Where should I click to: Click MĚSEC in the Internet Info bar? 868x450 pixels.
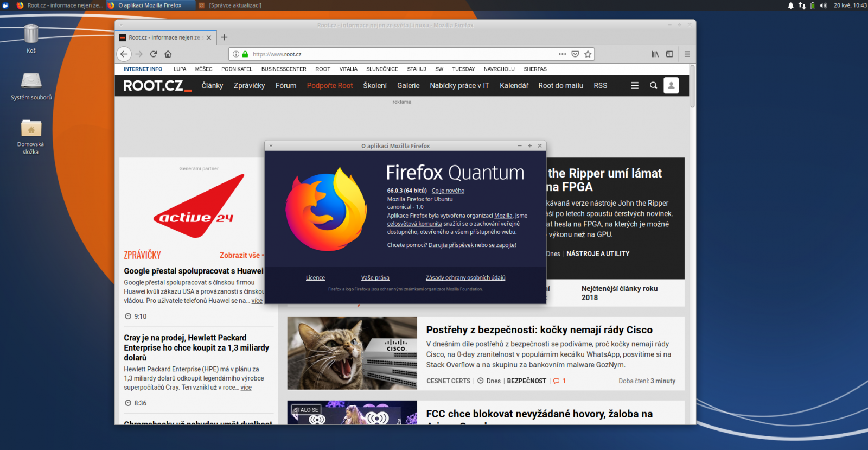click(x=204, y=69)
